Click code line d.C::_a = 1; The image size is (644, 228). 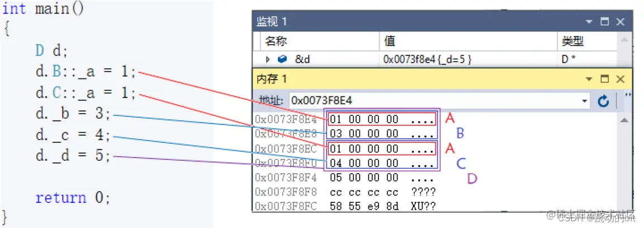pyautogui.click(x=86, y=92)
